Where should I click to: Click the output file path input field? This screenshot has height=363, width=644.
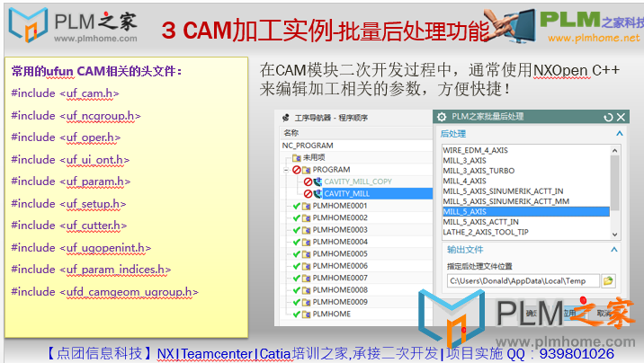point(523,281)
